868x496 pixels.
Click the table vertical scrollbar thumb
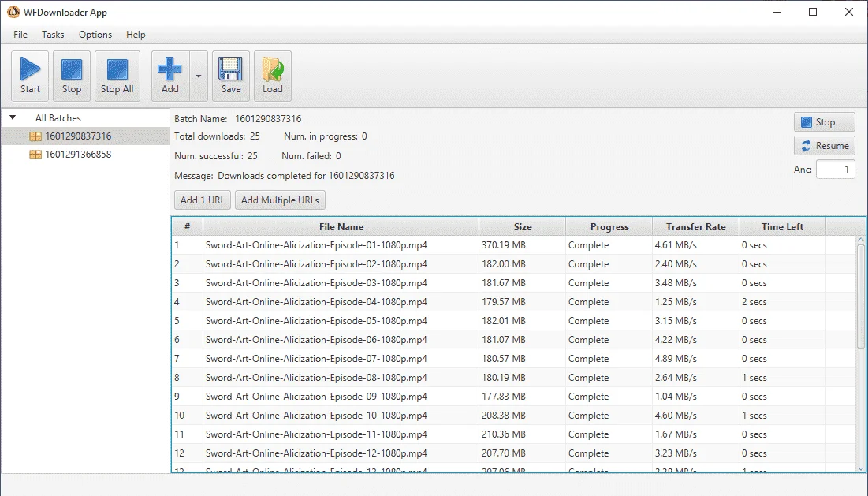click(860, 296)
